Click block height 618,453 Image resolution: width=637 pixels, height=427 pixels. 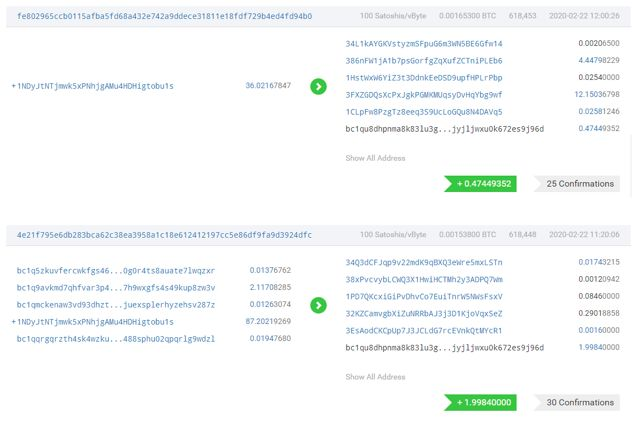pos(522,16)
